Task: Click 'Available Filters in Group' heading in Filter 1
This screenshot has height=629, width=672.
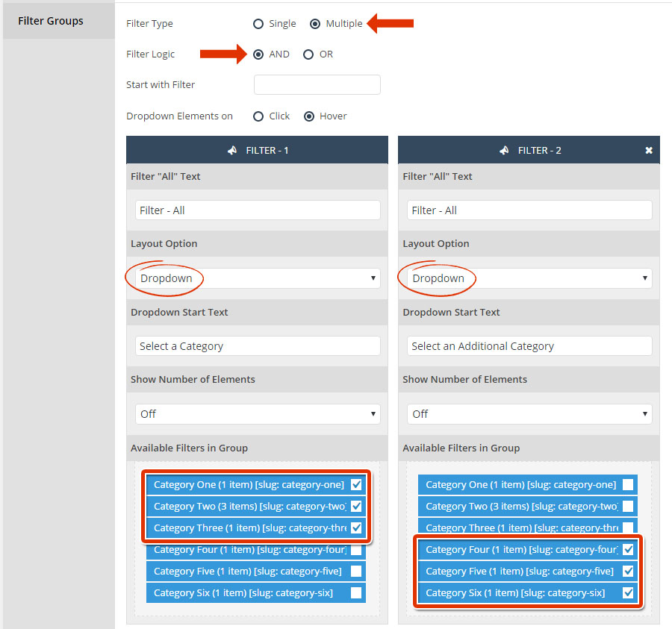Action: 190,448
